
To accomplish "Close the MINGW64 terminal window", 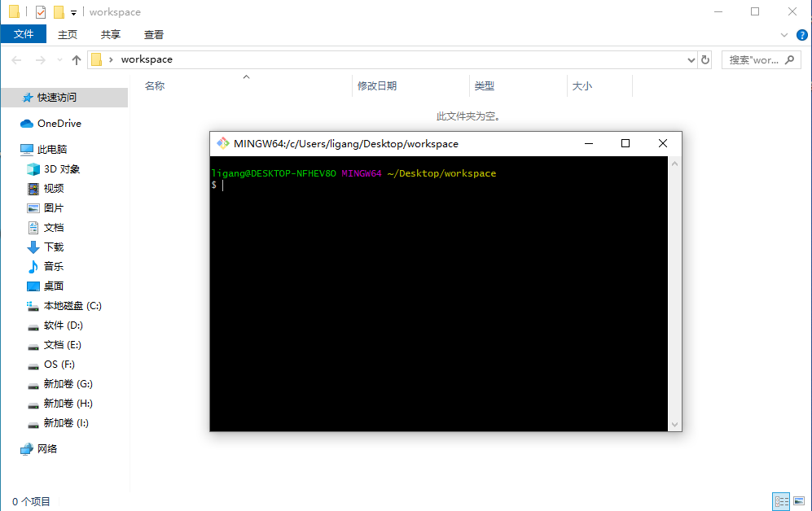I will click(x=663, y=143).
